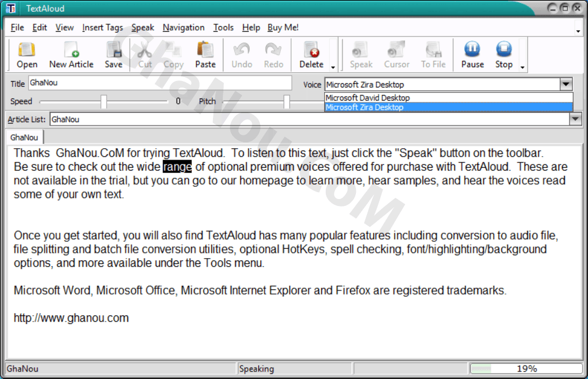Open the View menu
This screenshot has height=379, width=588.
[64, 27]
